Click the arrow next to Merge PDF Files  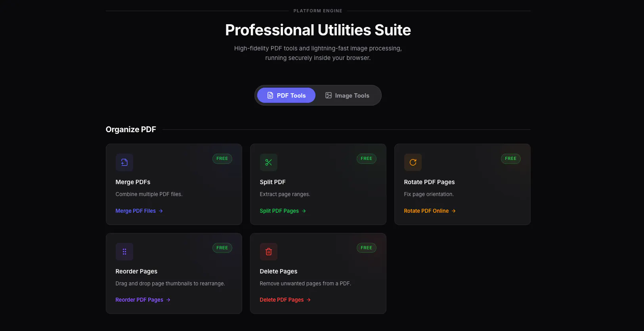tap(161, 211)
